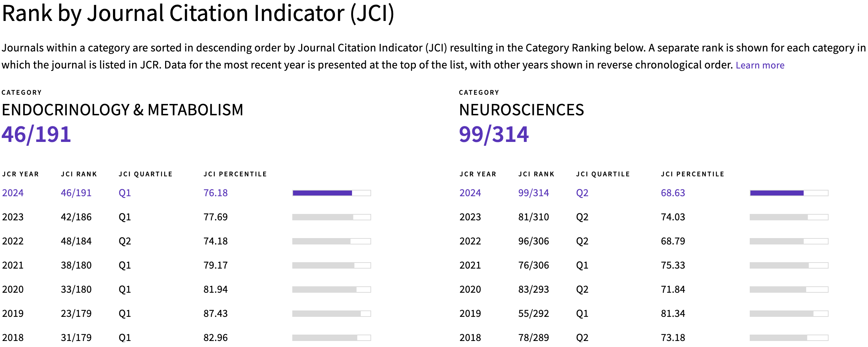Click 68.63 percentile value
868x347 pixels.
673,193
